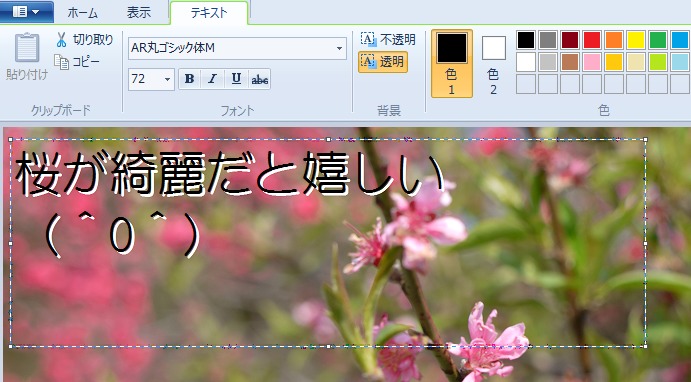Screen dimensions: 691x382
Task: Toggle strikethrough formatting
Action: (x=260, y=79)
